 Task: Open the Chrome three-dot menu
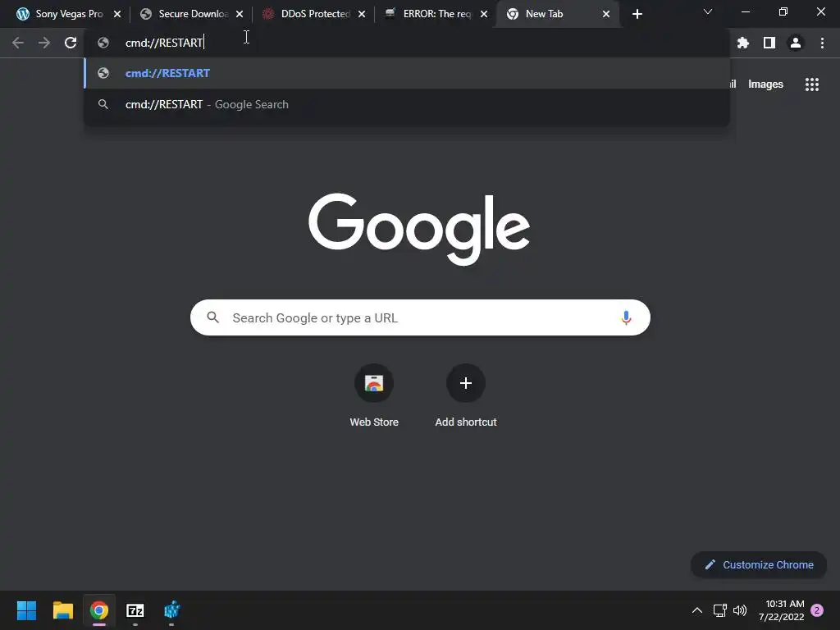(x=822, y=43)
